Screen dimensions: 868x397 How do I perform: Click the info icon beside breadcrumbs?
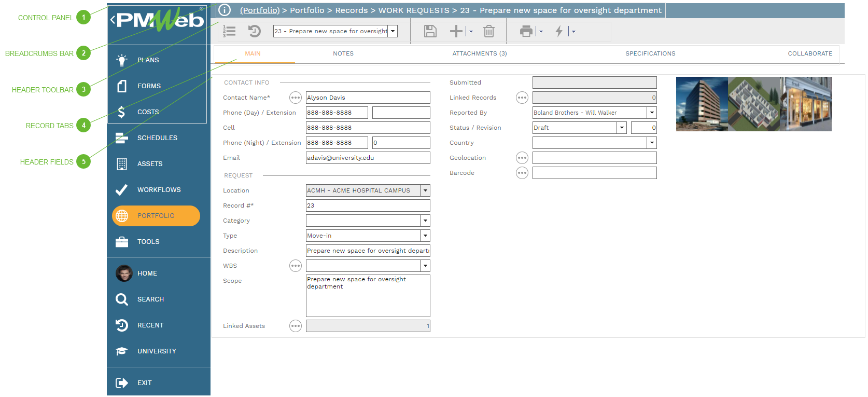coord(225,10)
